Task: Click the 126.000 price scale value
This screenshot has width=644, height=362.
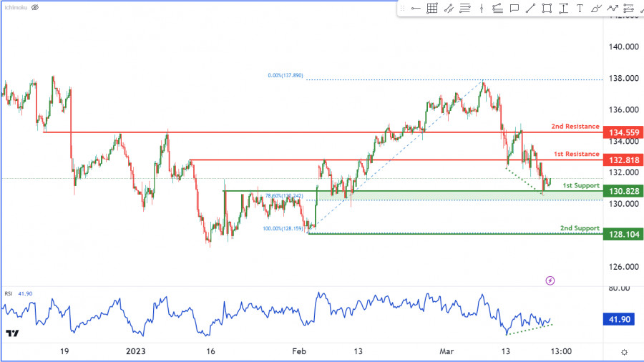Action: 623,267
